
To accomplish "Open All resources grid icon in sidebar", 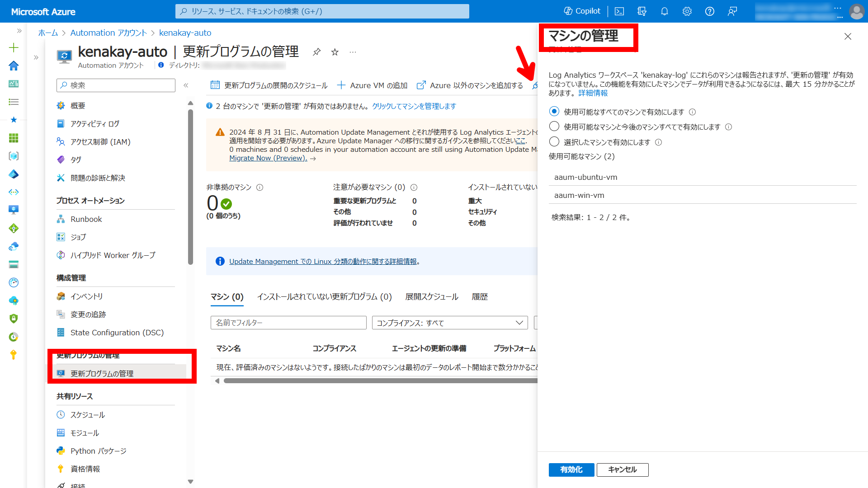I will [14, 138].
